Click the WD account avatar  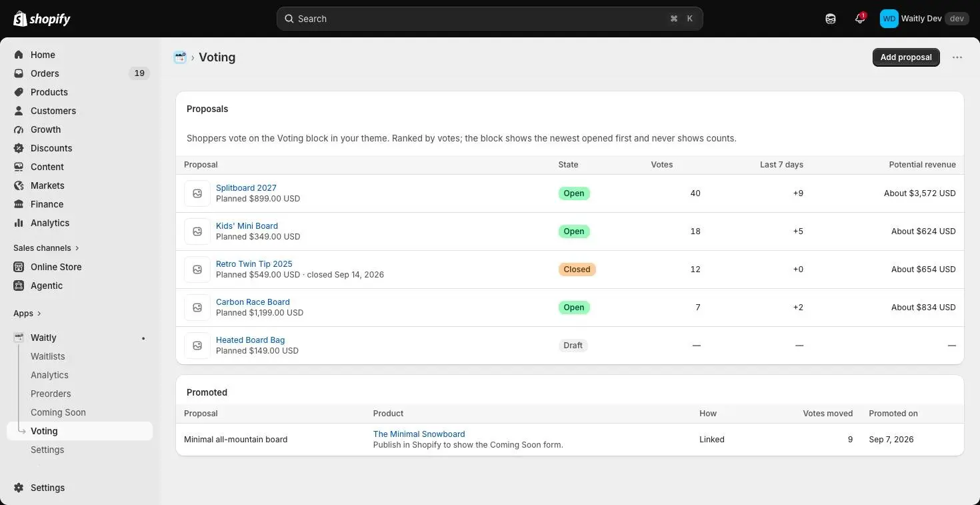tap(889, 19)
